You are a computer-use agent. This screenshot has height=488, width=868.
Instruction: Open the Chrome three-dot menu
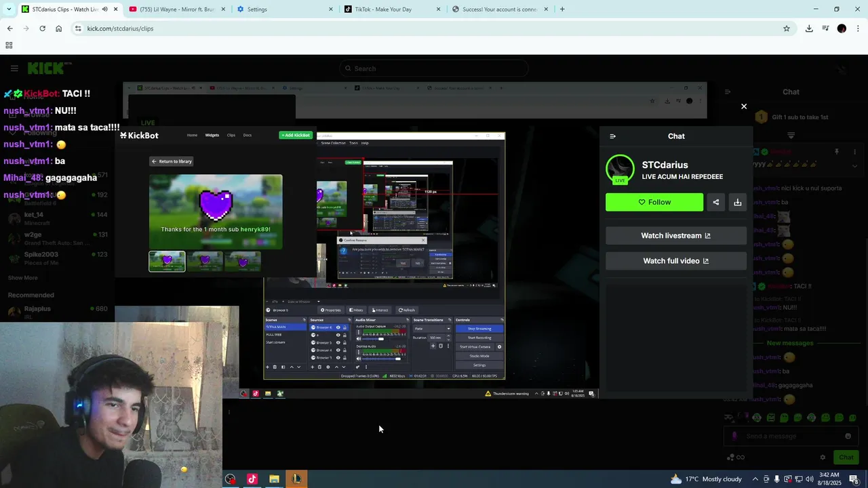coord(858,28)
